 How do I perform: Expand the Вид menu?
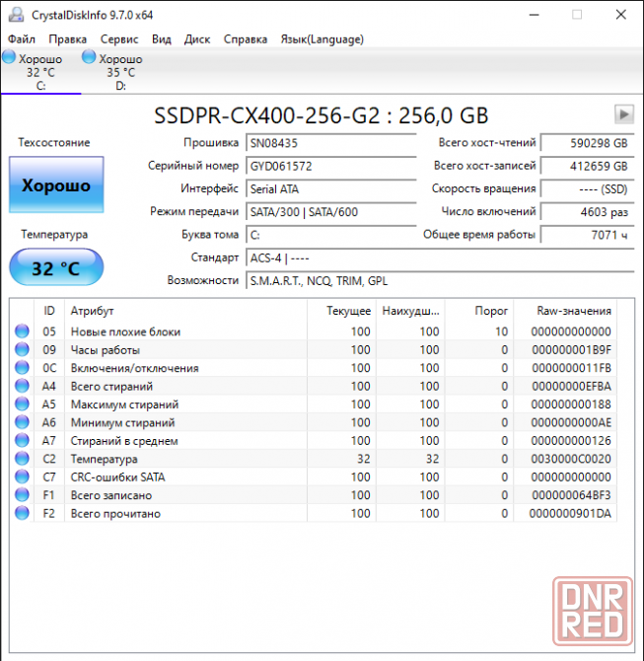pyautogui.click(x=162, y=39)
